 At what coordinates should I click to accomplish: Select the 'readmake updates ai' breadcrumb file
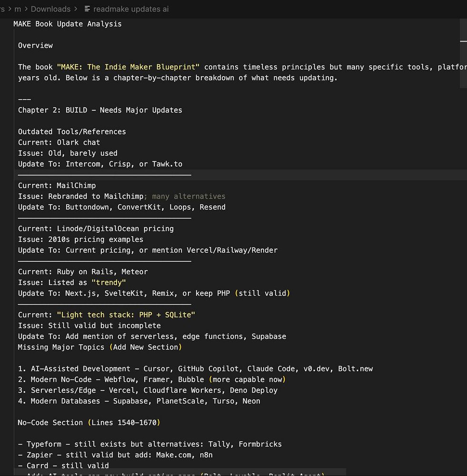131,9
